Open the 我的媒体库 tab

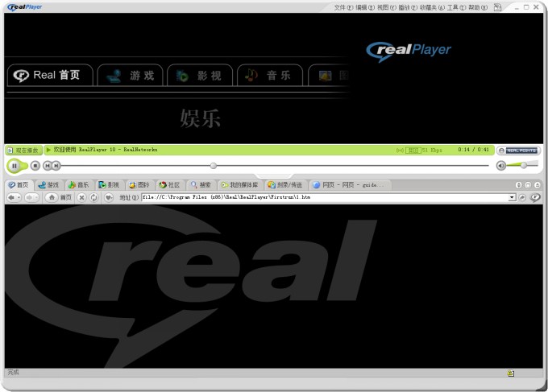point(239,185)
